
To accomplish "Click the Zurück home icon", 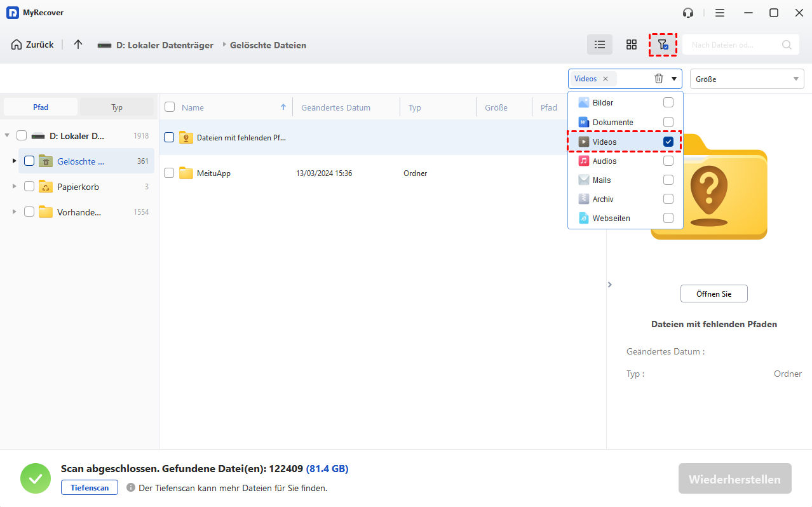I will click(x=17, y=44).
